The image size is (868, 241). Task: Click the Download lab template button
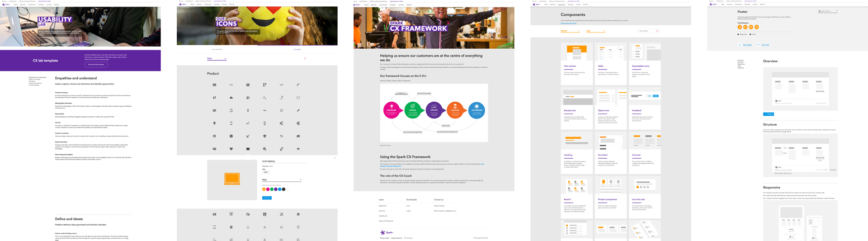(96, 64)
